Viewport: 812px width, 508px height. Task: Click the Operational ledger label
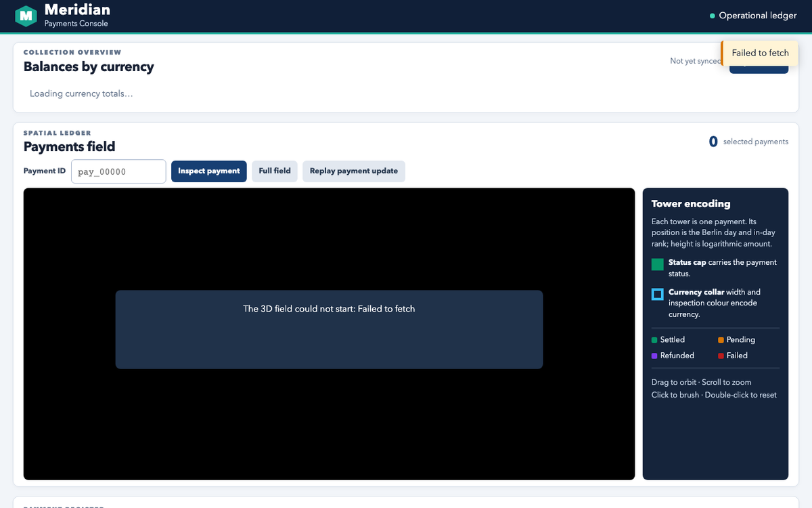pyautogui.click(x=758, y=16)
